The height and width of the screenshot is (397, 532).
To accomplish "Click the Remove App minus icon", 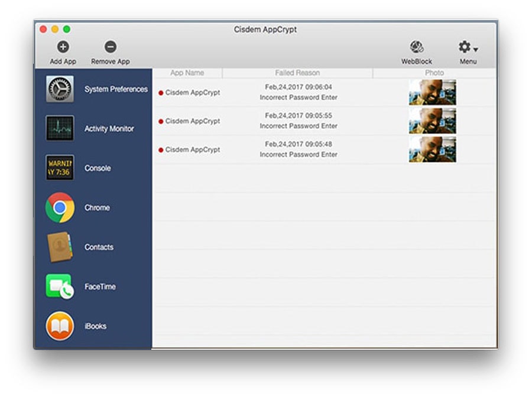I will pos(111,47).
